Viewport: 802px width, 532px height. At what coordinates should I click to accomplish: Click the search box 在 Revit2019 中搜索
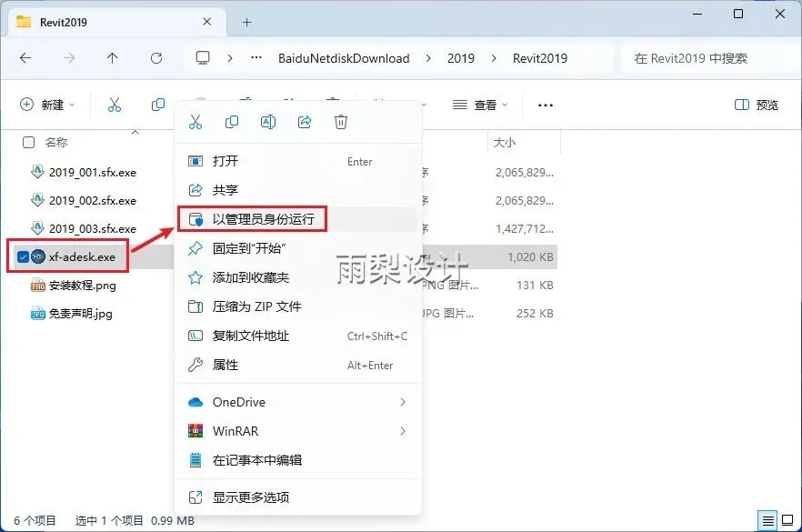(710, 58)
